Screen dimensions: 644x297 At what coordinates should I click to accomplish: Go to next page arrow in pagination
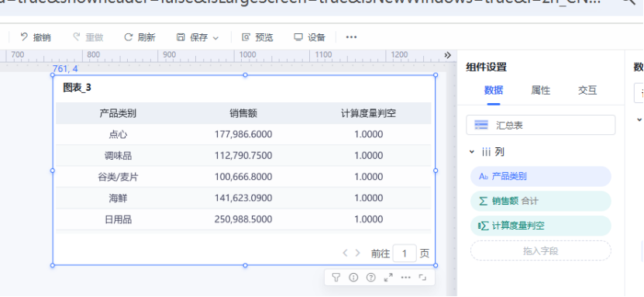click(357, 254)
